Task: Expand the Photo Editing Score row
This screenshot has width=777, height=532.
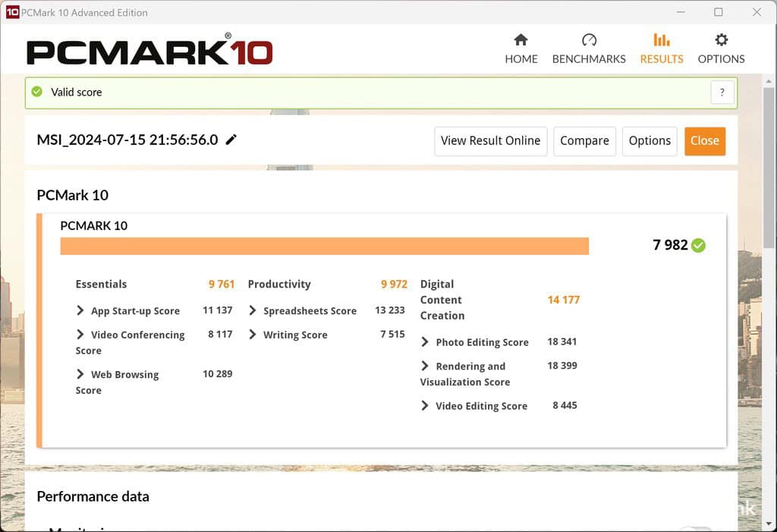Action: pyautogui.click(x=425, y=342)
